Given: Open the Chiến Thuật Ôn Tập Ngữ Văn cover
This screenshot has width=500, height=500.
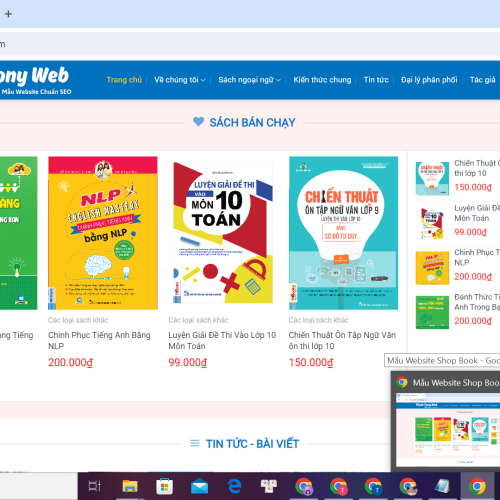Looking at the screenshot, I should (x=343, y=233).
